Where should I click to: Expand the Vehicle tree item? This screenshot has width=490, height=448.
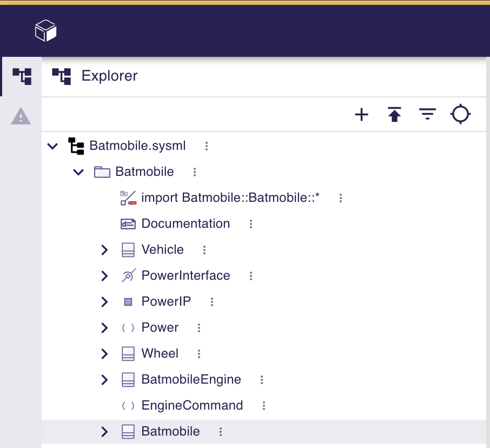pyautogui.click(x=104, y=249)
